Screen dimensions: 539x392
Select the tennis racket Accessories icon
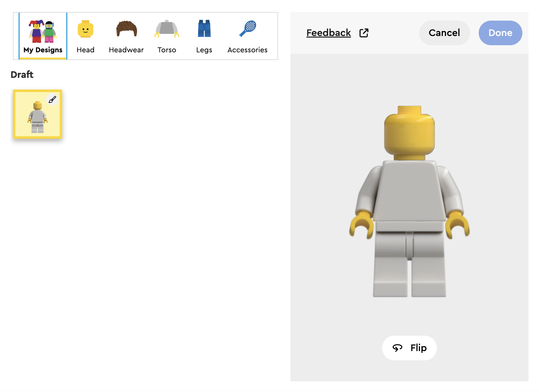248,28
